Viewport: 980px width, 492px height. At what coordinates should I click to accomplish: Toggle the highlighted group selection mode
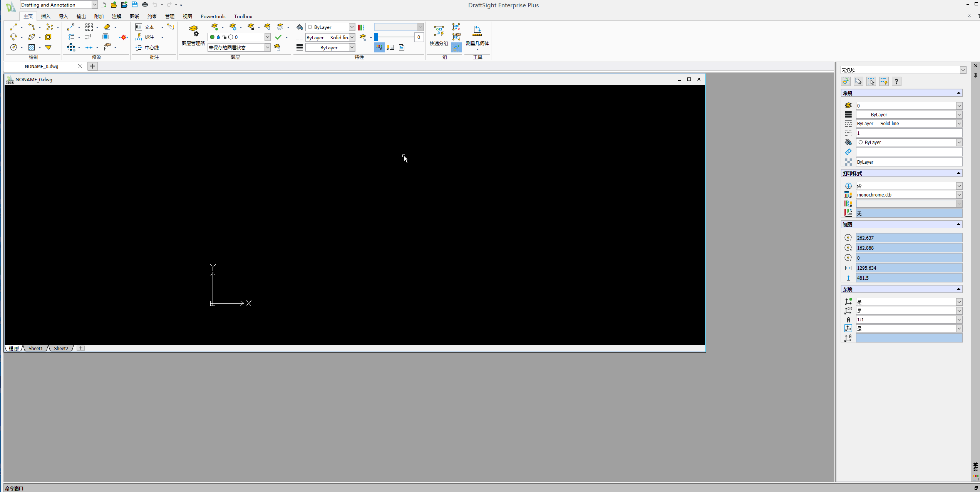point(456,47)
